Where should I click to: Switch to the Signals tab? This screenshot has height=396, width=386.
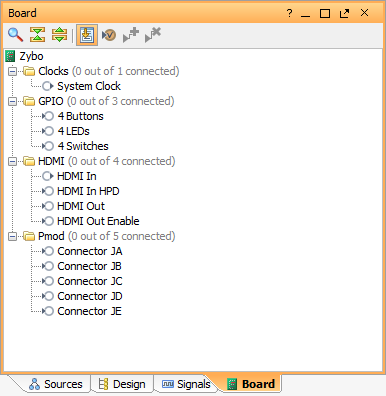pyautogui.click(x=186, y=384)
